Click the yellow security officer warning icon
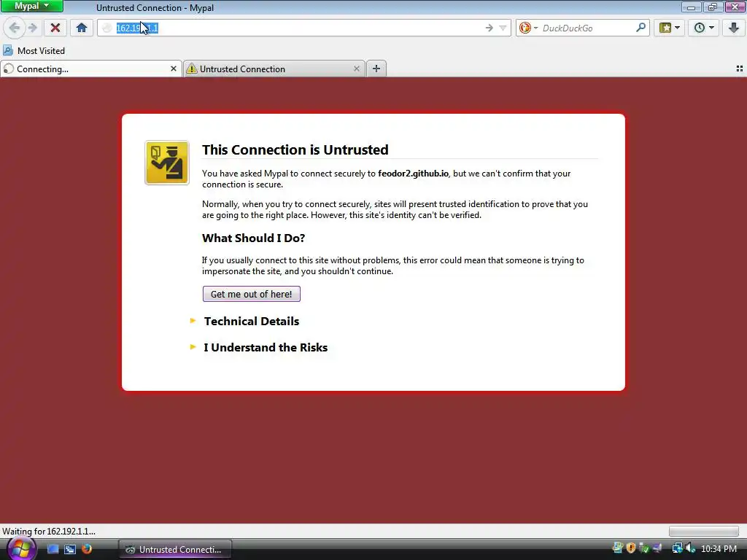The width and height of the screenshot is (747, 560). (x=167, y=163)
